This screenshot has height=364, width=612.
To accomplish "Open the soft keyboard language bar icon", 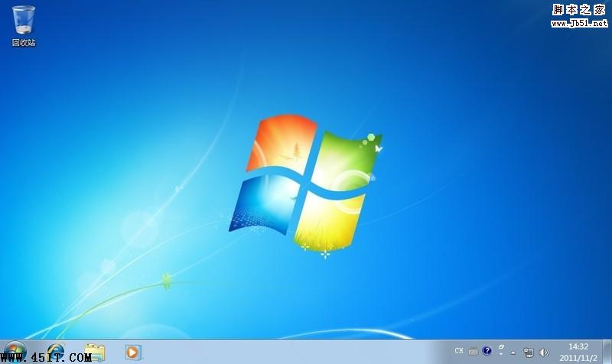I will click(x=473, y=351).
